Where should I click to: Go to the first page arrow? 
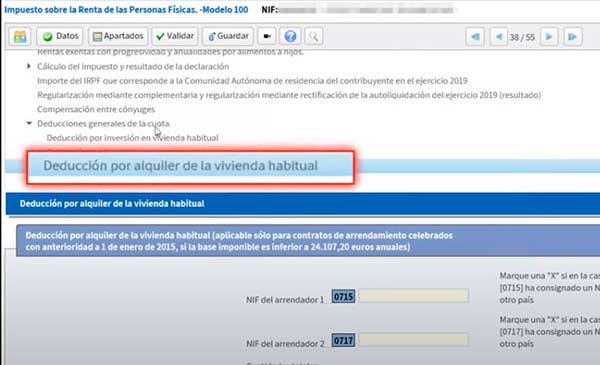pyautogui.click(x=475, y=37)
